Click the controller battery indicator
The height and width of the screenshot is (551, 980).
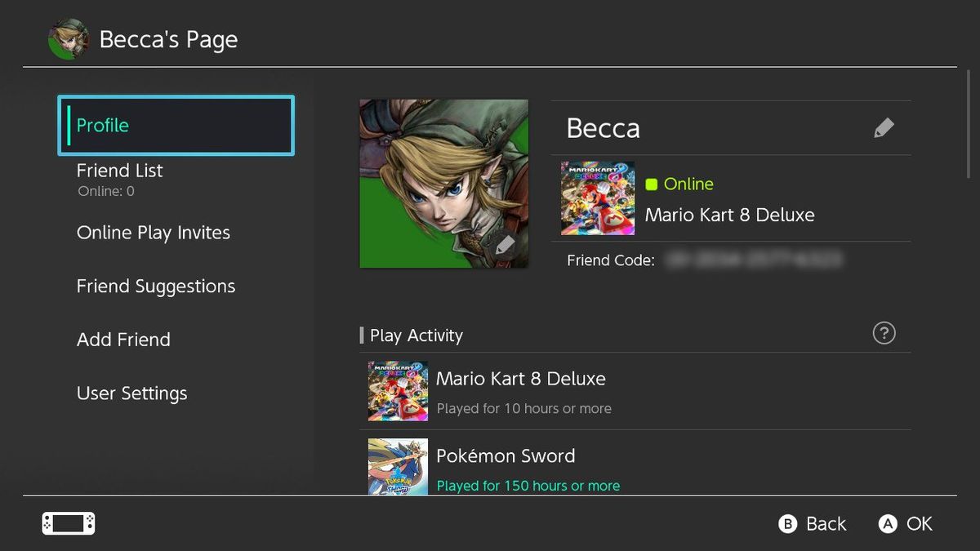(68, 523)
